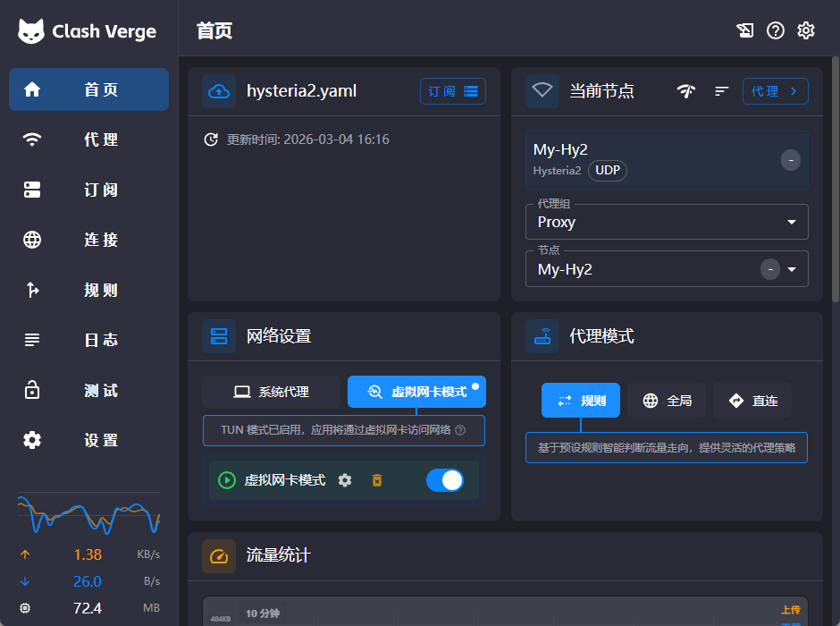Click the green play icon beside 虚拟网卡模式
The height and width of the screenshot is (626, 840).
[227, 480]
